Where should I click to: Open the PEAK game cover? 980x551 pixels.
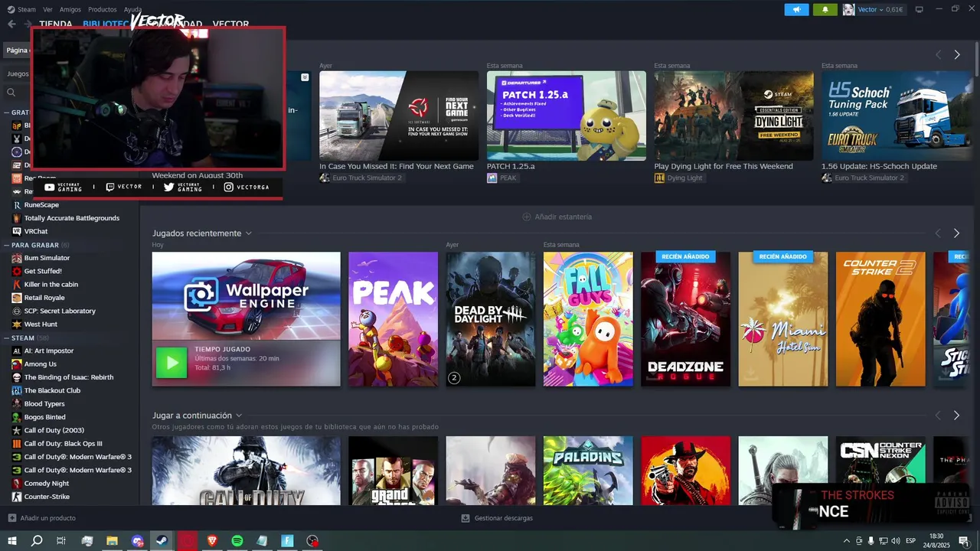[393, 319]
